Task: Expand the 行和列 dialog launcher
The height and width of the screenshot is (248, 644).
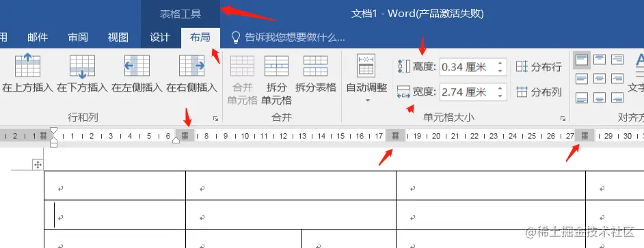Action: pos(215,119)
